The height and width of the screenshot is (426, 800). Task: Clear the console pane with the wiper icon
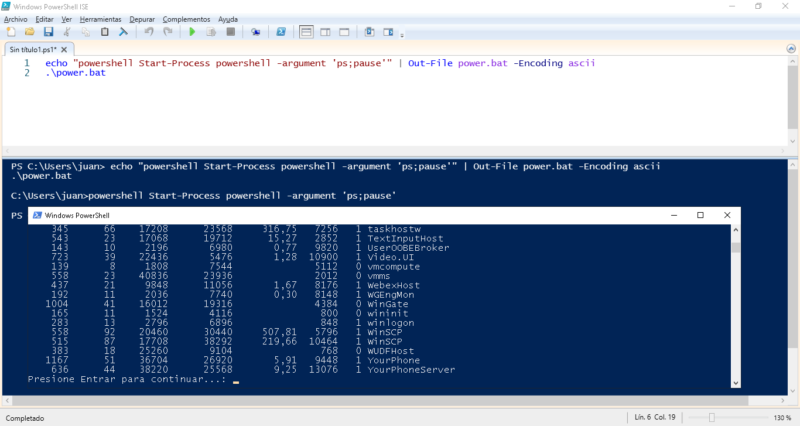(123, 32)
